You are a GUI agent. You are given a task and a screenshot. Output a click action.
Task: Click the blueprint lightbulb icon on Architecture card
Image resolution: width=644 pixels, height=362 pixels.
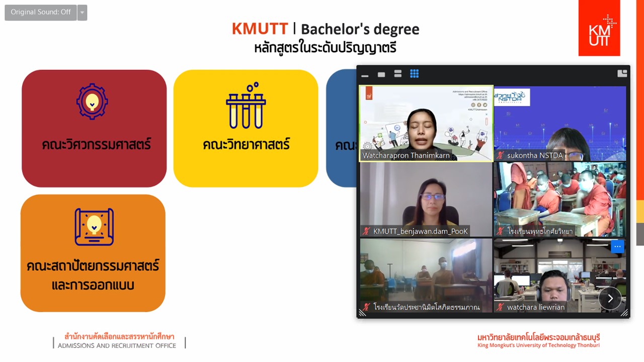[x=94, y=227]
